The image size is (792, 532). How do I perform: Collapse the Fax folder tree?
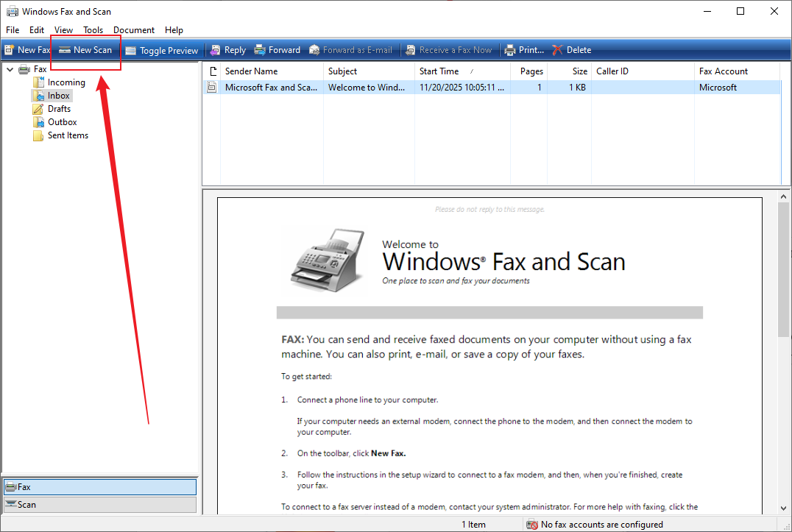click(10, 68)
